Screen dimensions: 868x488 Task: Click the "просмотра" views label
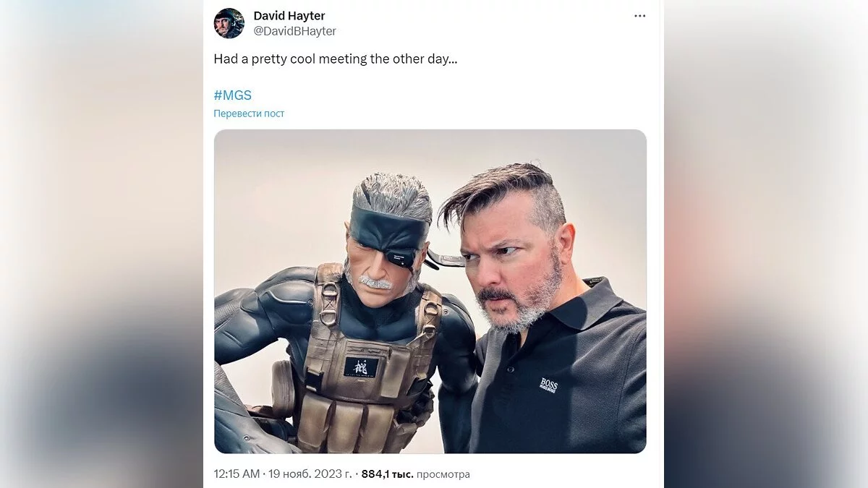pos(443,474)
